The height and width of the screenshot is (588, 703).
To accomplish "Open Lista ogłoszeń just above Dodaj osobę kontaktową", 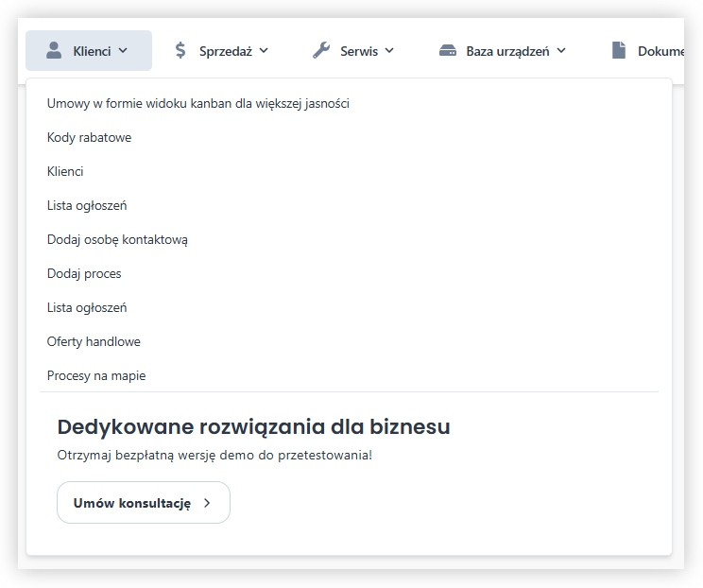I will (87, 205).
